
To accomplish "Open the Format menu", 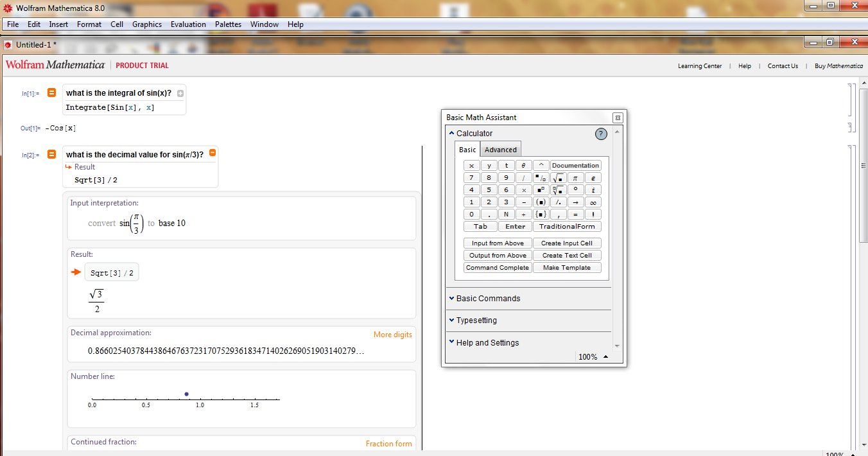I will click(89, 24).
